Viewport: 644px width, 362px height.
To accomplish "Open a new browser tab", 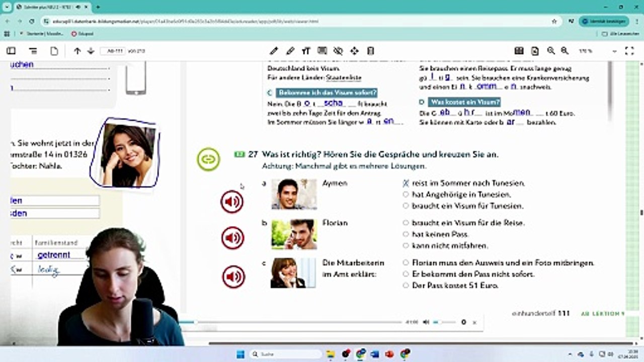I will 98,7.
